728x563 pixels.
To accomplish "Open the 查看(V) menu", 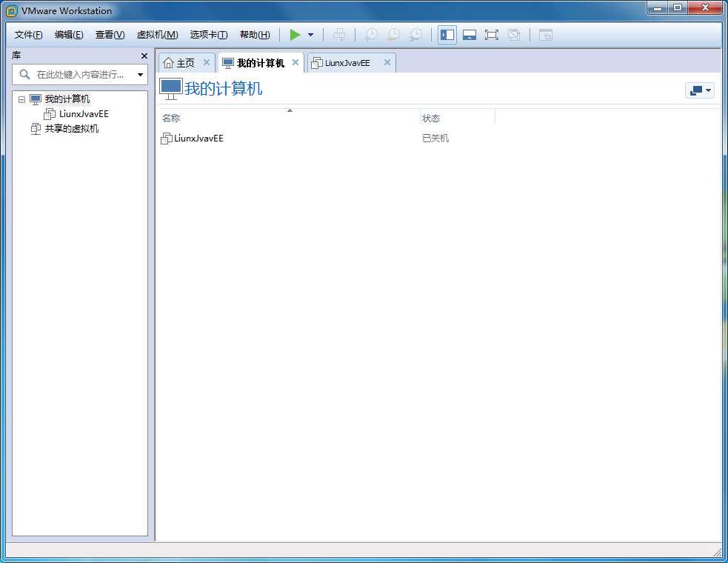I will click(x=110, y=35).
